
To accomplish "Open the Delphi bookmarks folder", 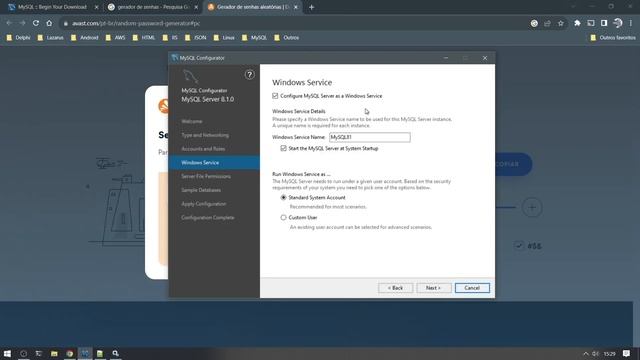I will coord(18,38).
